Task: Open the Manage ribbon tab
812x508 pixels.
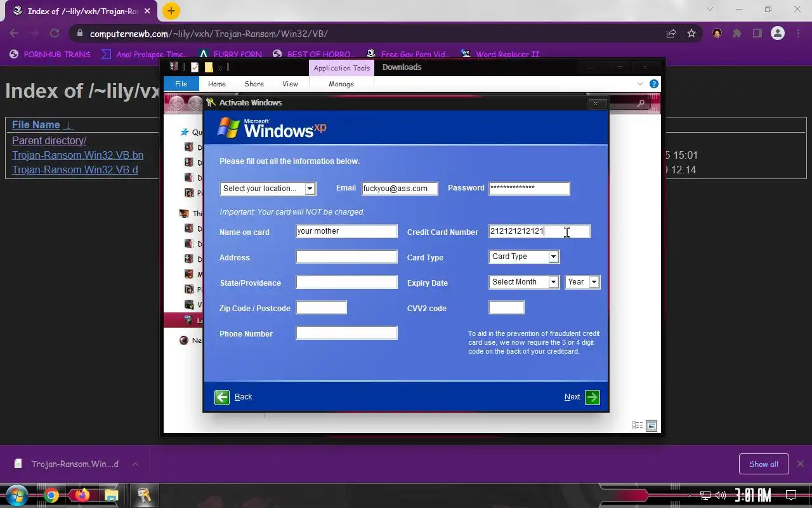Action: [341, 84]
